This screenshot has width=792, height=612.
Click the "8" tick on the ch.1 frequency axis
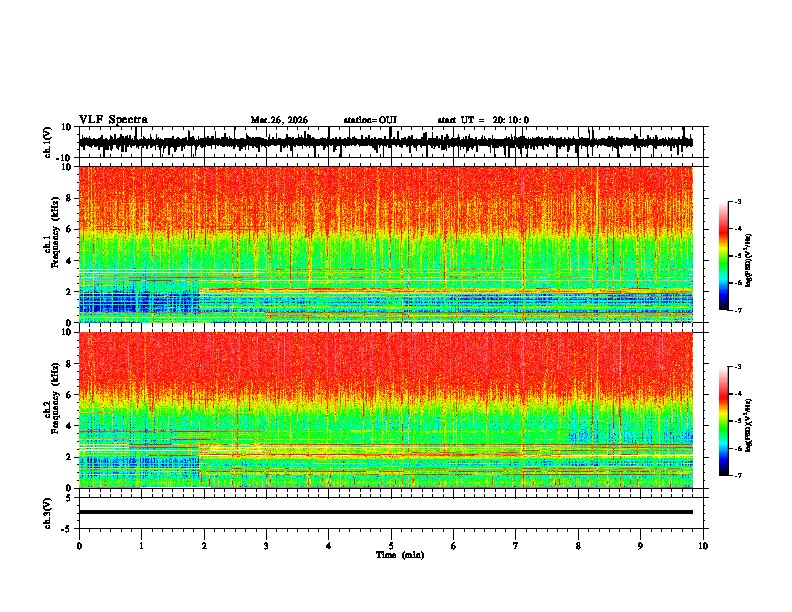point(69,198)
